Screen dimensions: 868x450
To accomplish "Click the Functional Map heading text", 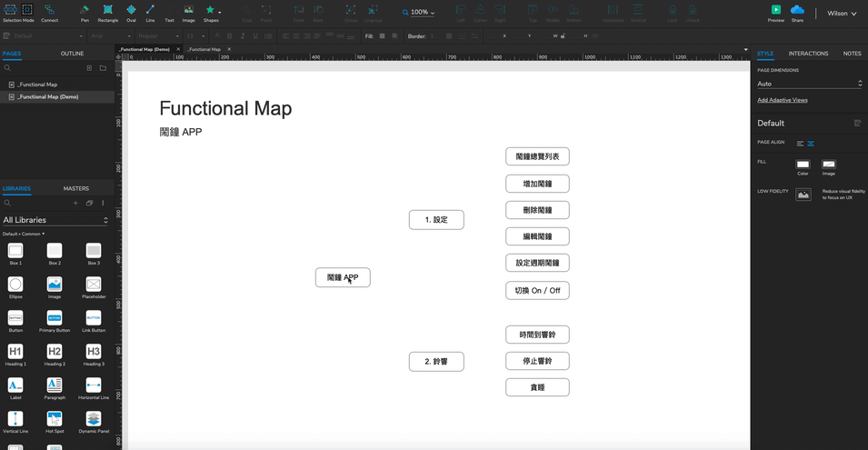I will [225, 108].
